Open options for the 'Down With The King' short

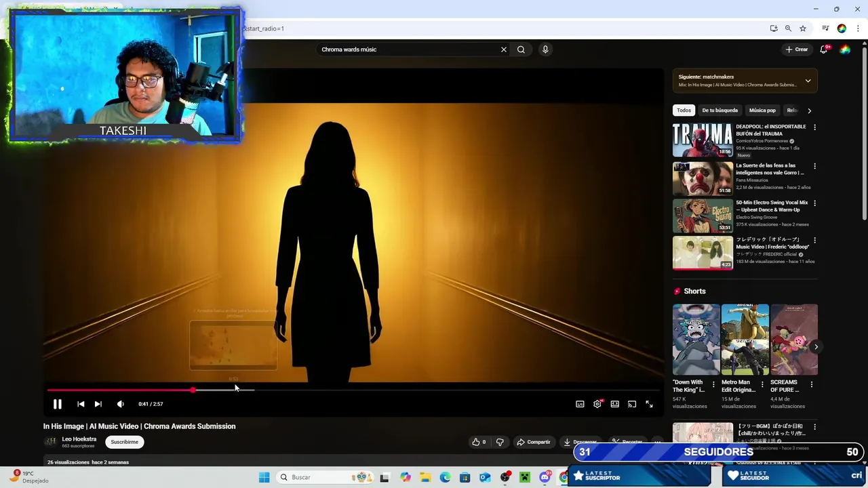tap(713, 384)
